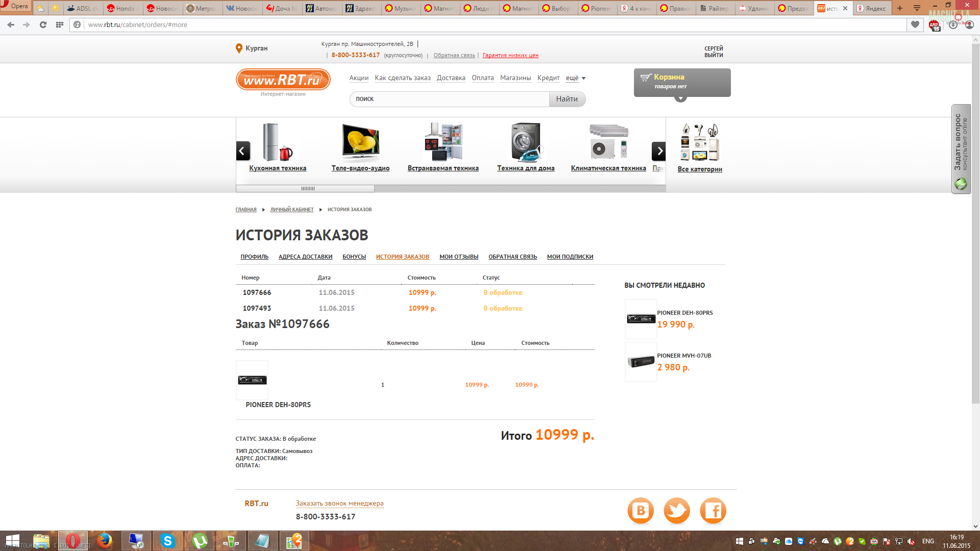The image size is (980, 551).
Task: Open the Мои отзывы tab
Action: [458, 257]
